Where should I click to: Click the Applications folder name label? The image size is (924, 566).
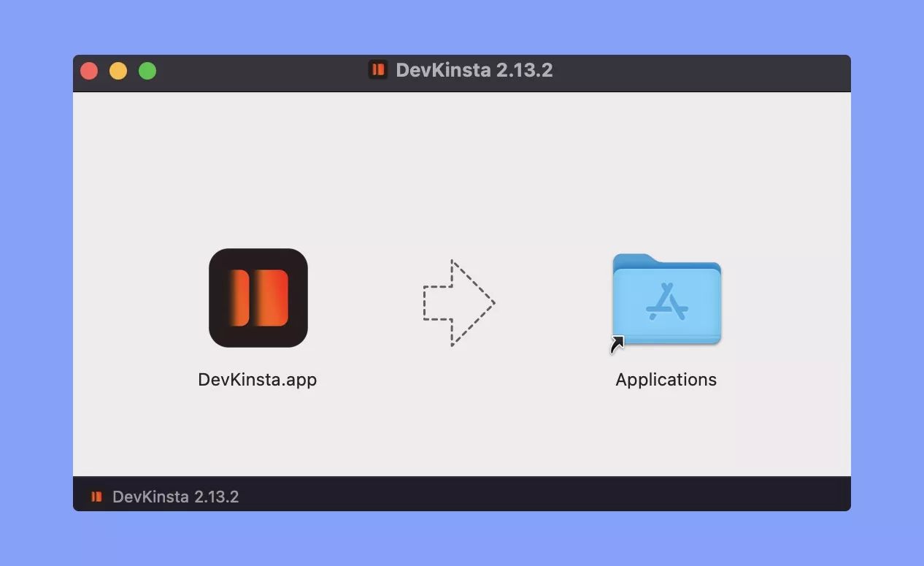[666, 380]
